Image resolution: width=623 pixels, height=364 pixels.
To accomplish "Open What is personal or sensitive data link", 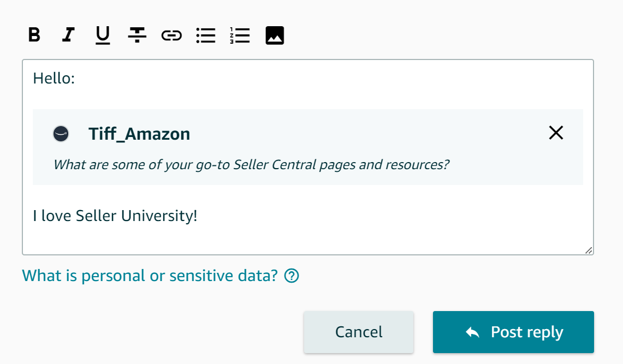I will coord(150,276).
